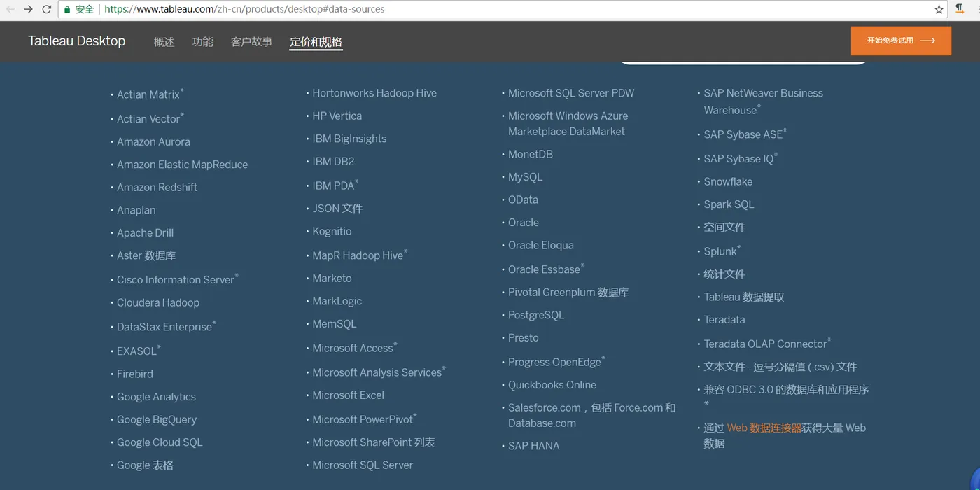
Task: Open the 功能 tab
Action: 203,42
